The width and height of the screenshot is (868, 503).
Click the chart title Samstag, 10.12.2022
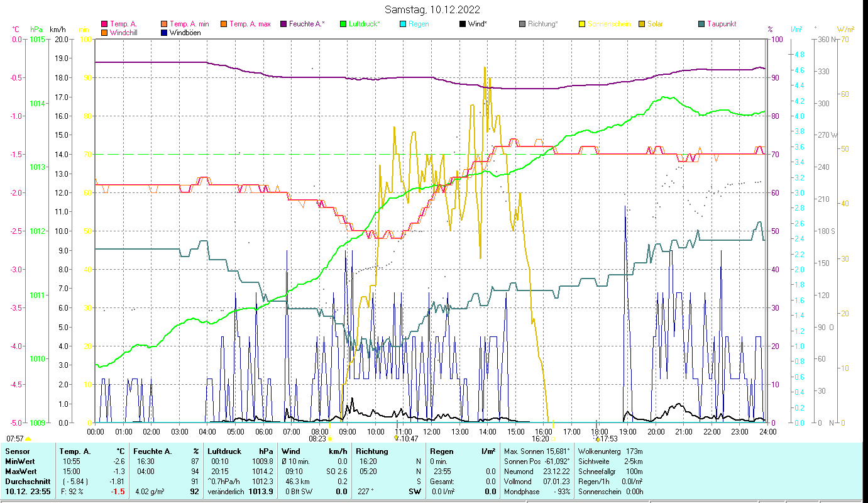434,9
